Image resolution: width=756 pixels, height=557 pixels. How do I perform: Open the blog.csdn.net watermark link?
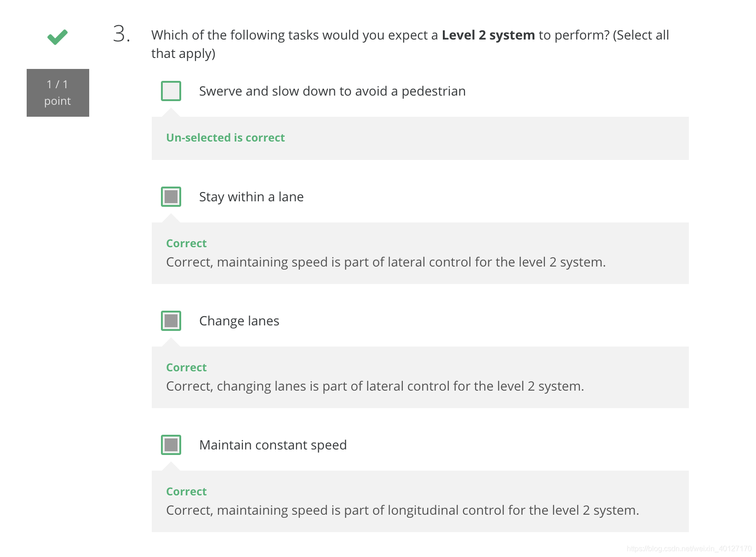[689, 548]
